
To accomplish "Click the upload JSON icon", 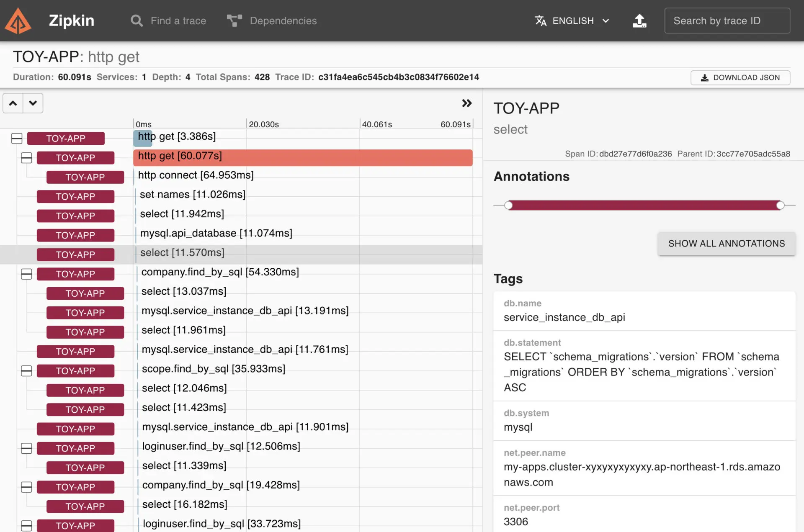I will click(639, 21).
